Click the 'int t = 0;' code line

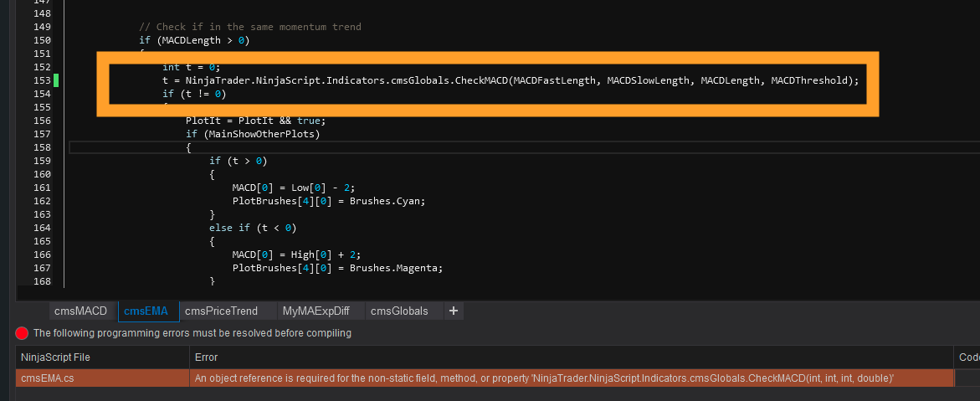[x=191, y=67]
